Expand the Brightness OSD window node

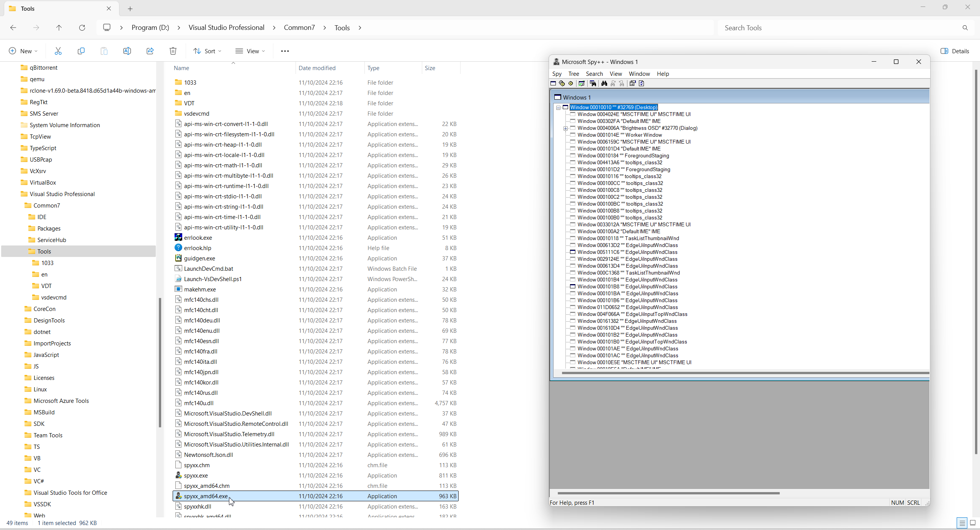565,128
